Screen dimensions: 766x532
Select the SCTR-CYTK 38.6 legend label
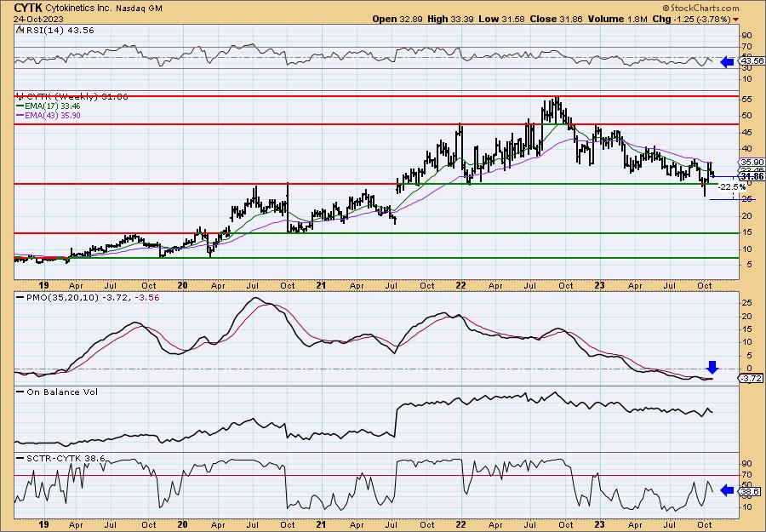coord(65,459)
